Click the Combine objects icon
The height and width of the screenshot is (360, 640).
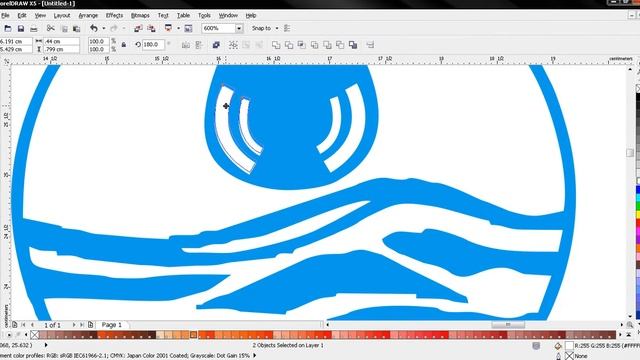216,45
